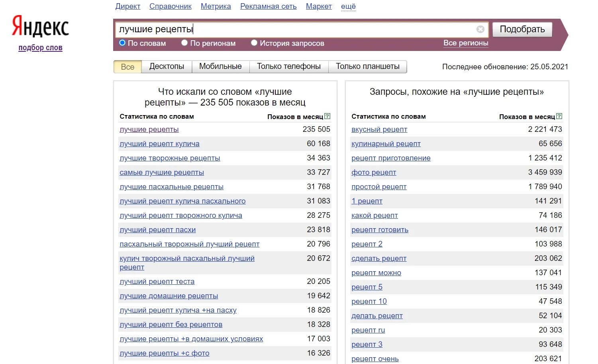
Task: Open the 'самые лучшие рецепты' link
Action: (162, 172)
